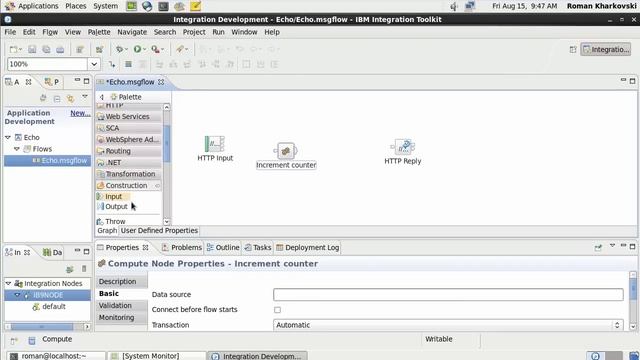Click the Integration perspective button
Image resolution: width=640 pixels, height=360 pixels.
[x=606, y=49]
